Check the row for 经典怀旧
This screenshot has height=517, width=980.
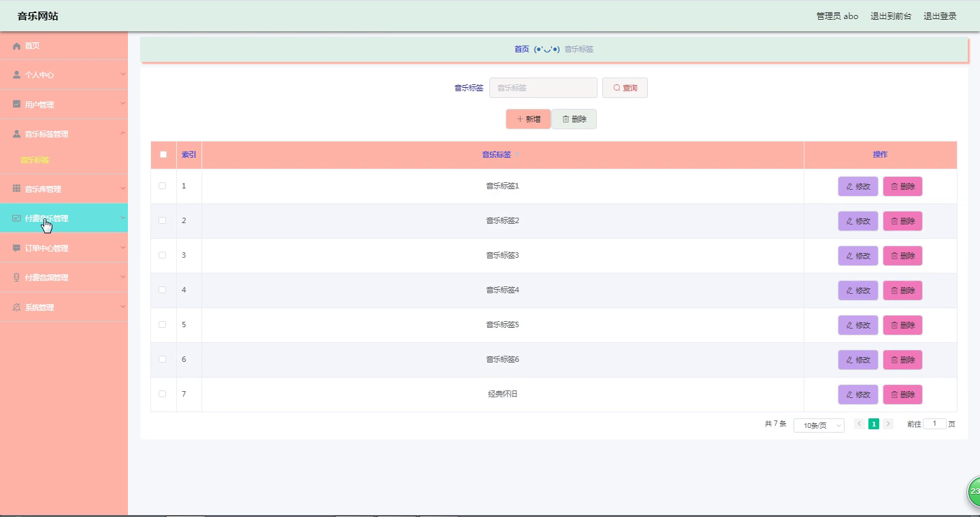[x=162, y=394]
